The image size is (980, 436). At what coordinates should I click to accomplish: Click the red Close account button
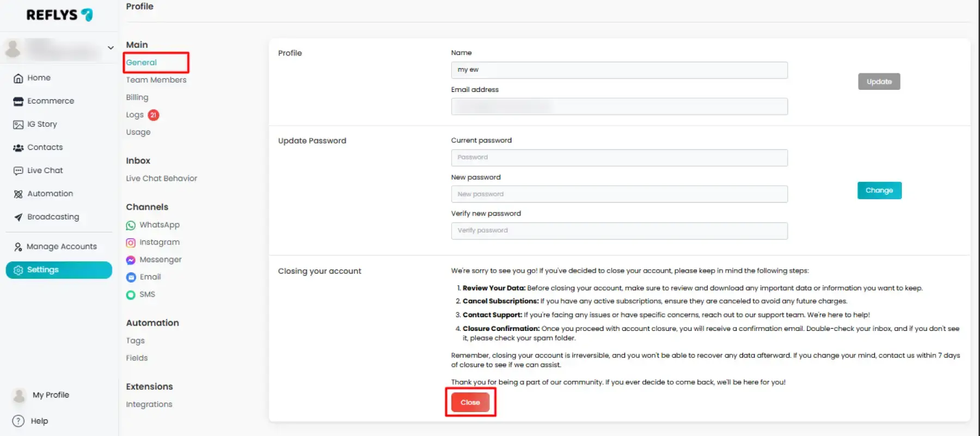470,402
